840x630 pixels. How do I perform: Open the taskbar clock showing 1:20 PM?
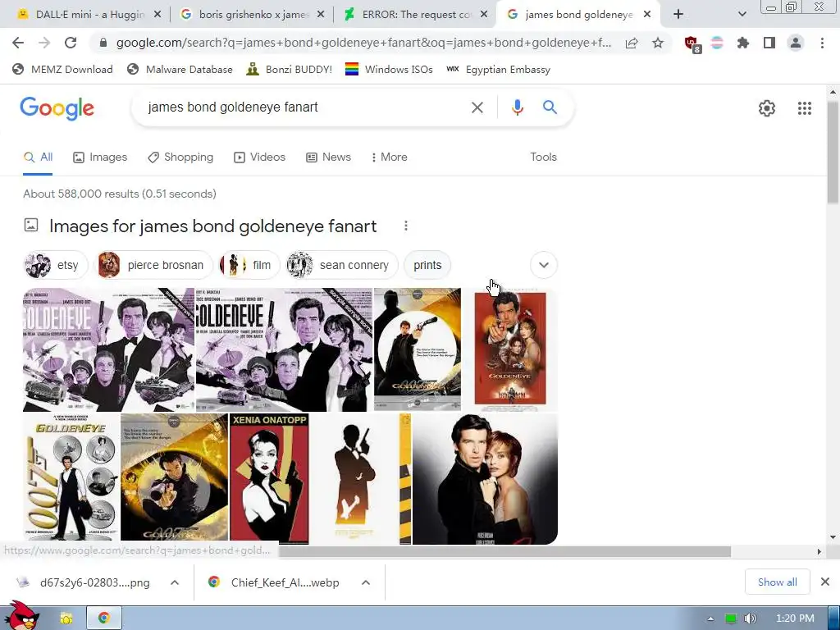click(x=795, y=619)
